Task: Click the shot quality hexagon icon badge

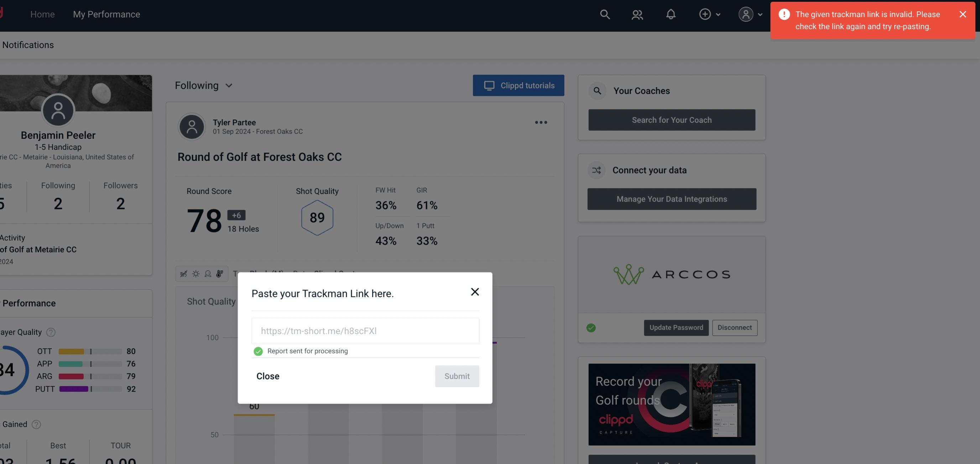Action: pos(317,218)
